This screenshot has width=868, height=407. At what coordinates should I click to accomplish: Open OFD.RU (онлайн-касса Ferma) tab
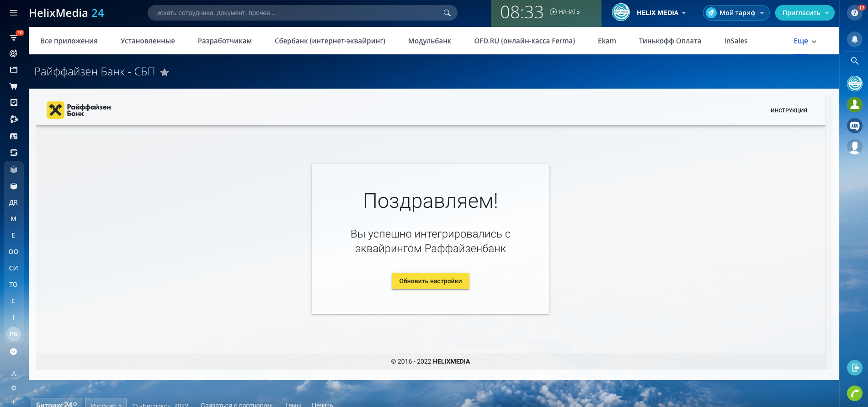(x=525, y=41)
